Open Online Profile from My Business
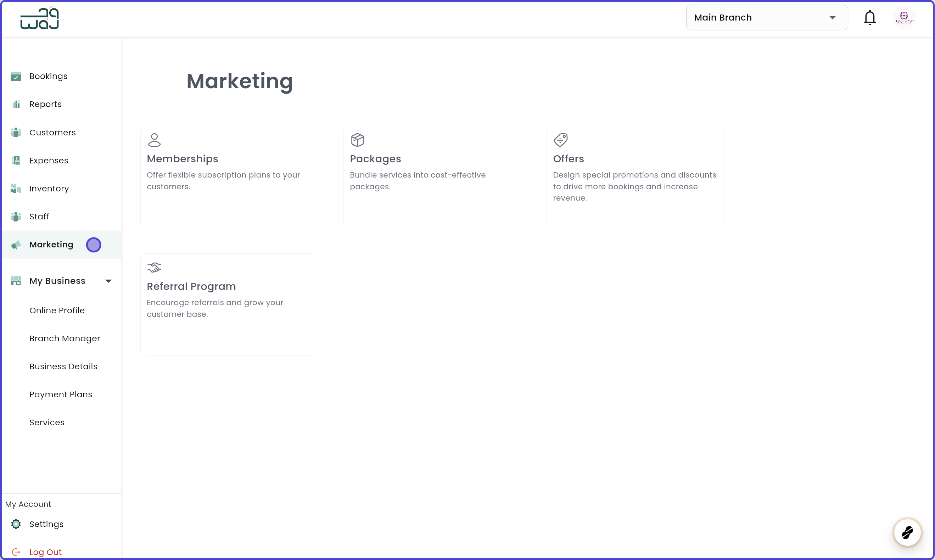Image resolution: width=935 pixels, height=560 pixels. click(x=57, y=310)
